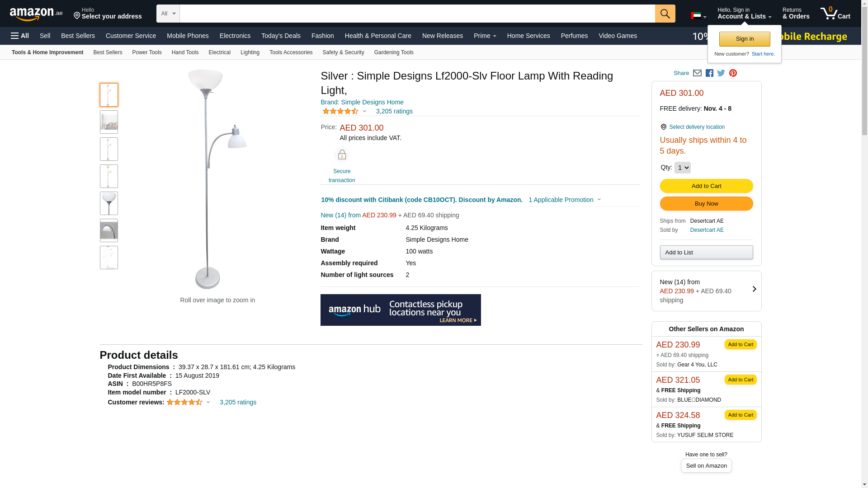Click the magnifying glass search button
Viewport: 868px width, 488px height.
click(x=665, y=14)
